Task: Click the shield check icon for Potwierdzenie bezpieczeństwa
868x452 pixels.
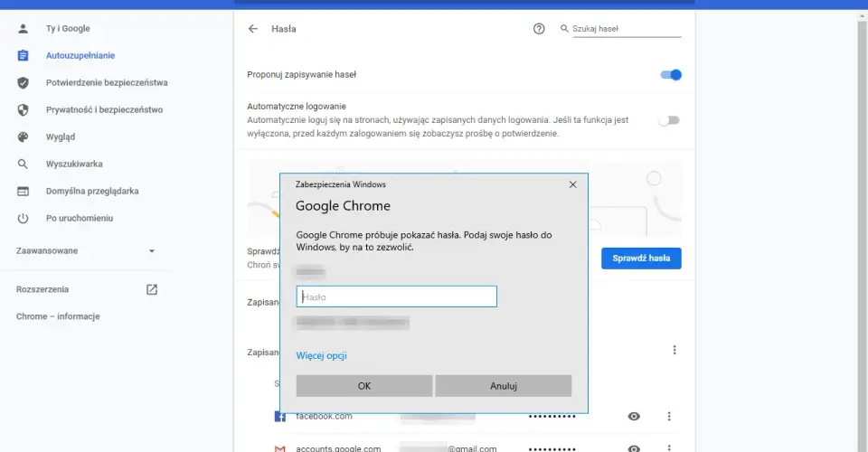Action: click(23, 82)
